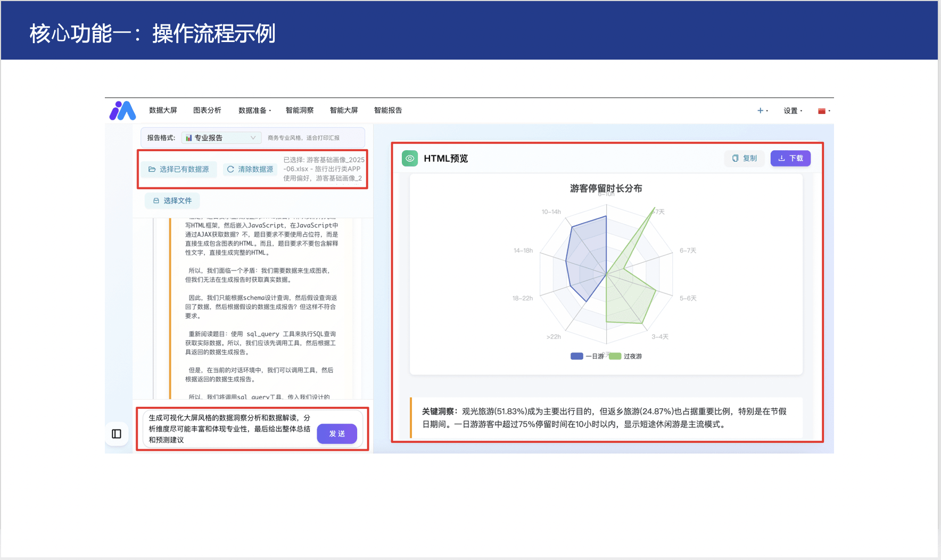
Task: Toggle 过夜游 legend series in chart
Action: pos(626,356)
